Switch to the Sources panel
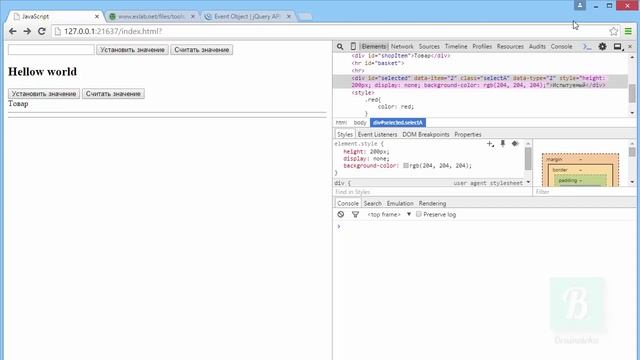The height and width of the screenshot is (360, 640). click(429, 47)
